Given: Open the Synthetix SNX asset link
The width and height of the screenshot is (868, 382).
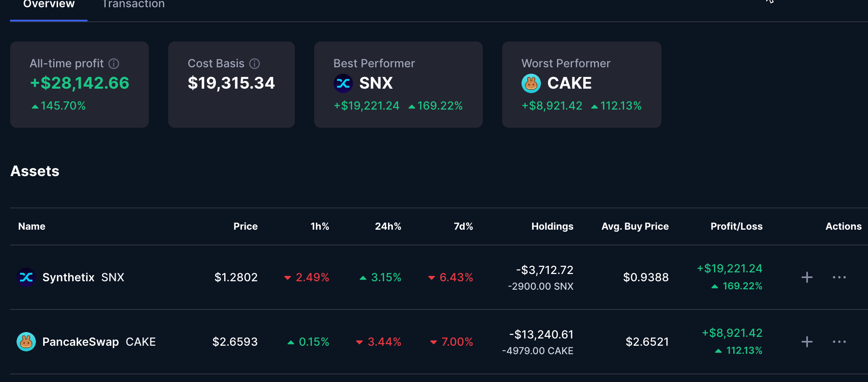Looking at the screenshot, I should tap(83, 277).
